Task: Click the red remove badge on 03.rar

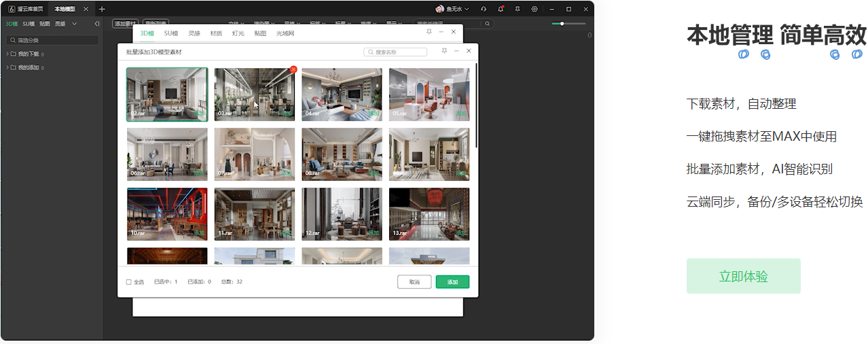Action: pyautogui.click(x=293, y=69)
